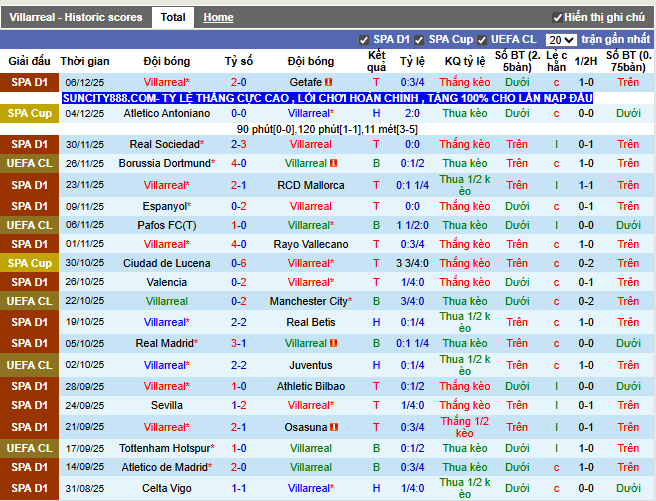Click the date 31/08/25
The image size is (656, 501).
pos(85,488)
